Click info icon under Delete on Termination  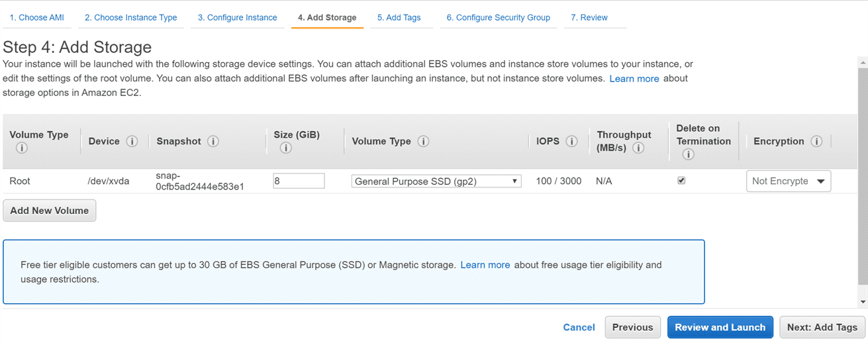pos(688,155)
